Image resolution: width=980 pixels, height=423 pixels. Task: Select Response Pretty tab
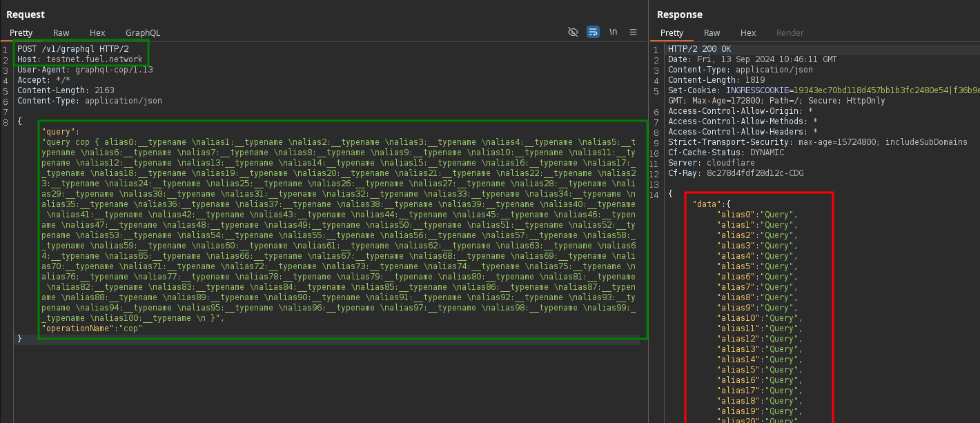click(x=672, y=32)
